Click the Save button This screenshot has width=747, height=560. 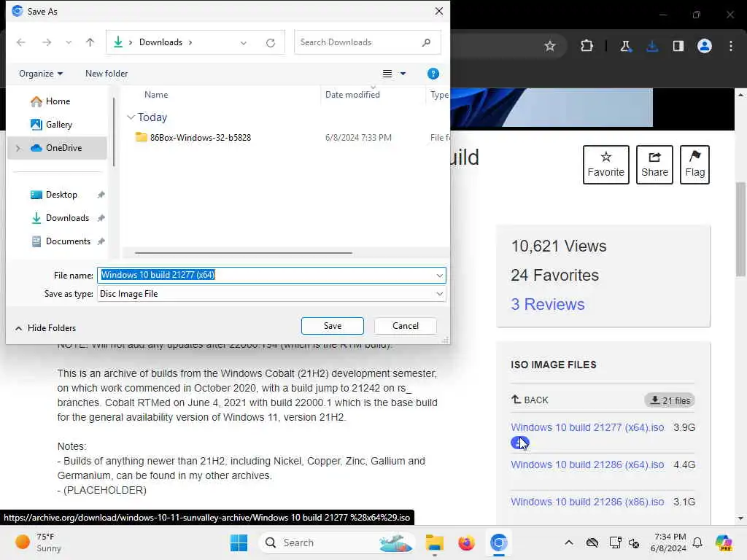(333, 326)
